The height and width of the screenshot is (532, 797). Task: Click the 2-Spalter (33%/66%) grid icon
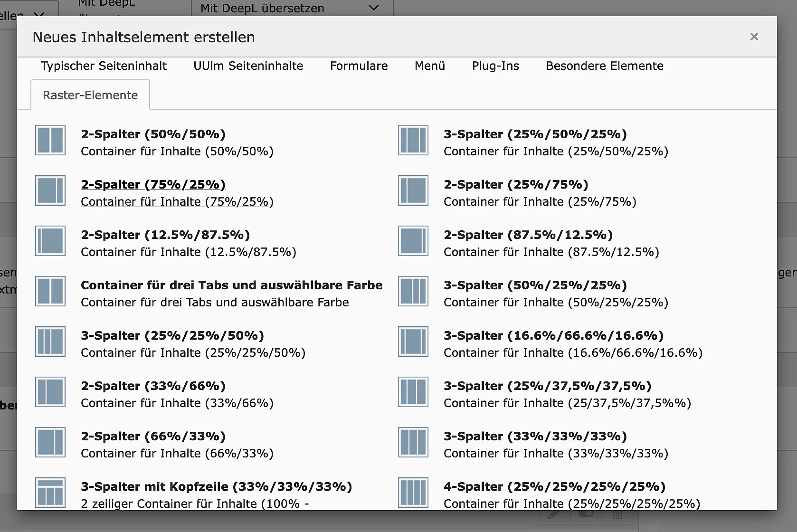[50, 392]
